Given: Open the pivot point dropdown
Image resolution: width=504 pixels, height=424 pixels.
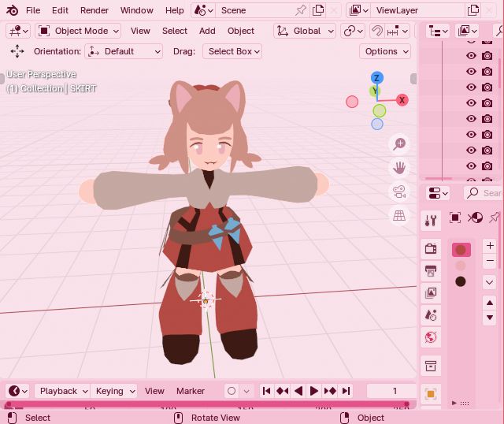Looking at the screenshot, I should tap(353, 31).
